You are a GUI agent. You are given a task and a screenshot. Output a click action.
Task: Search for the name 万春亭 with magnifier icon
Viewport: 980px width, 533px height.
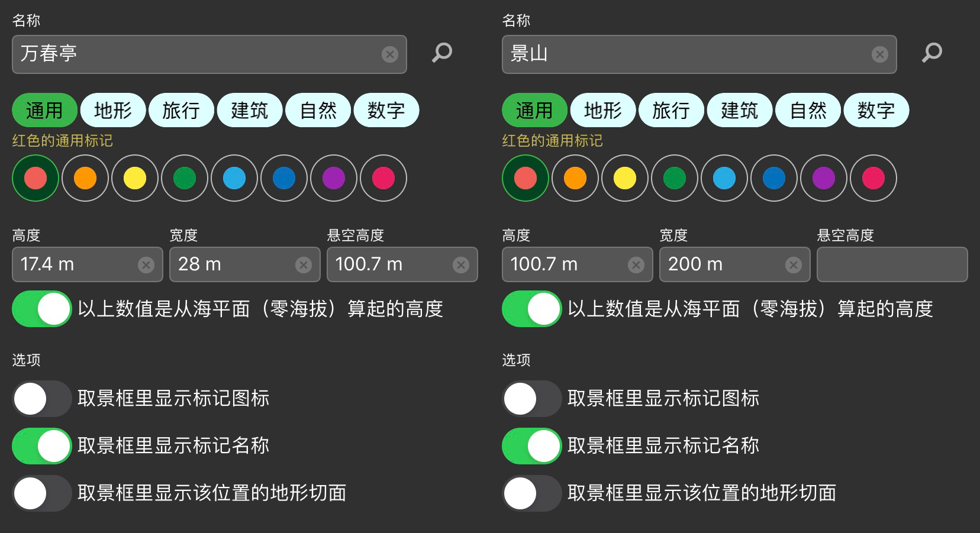click(x=442, y=53)
